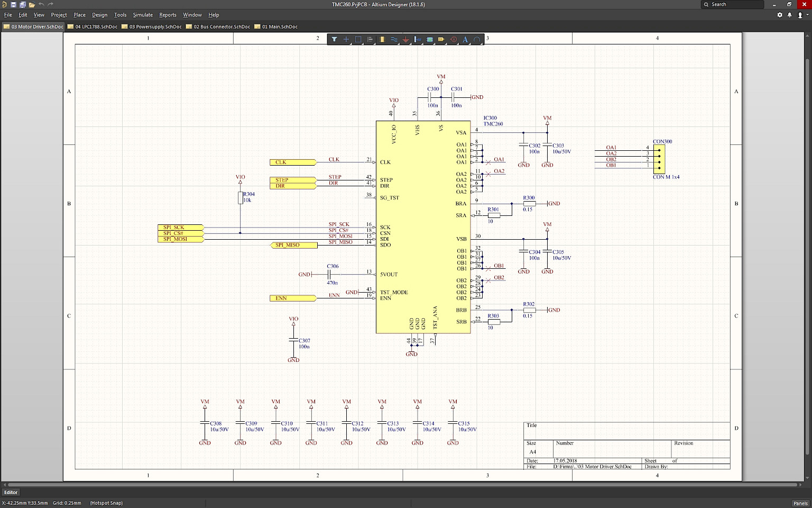Open the Simulate menu
Screen dimensions: 812x508
(x=143, y=15)
